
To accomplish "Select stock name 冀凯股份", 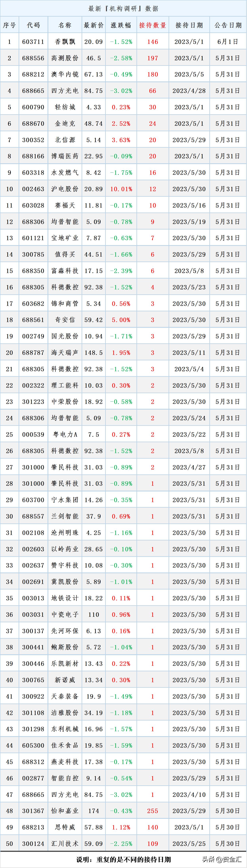I will (65, 582).
